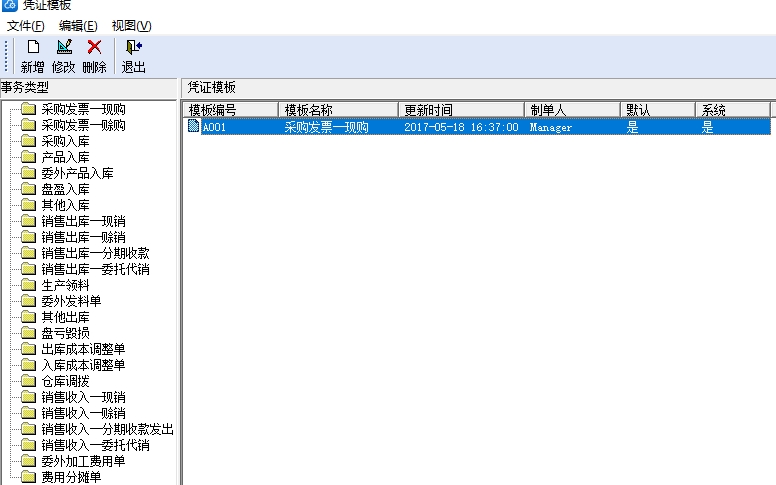Select folder icon of 采购发票—赊购

point(29,125)
